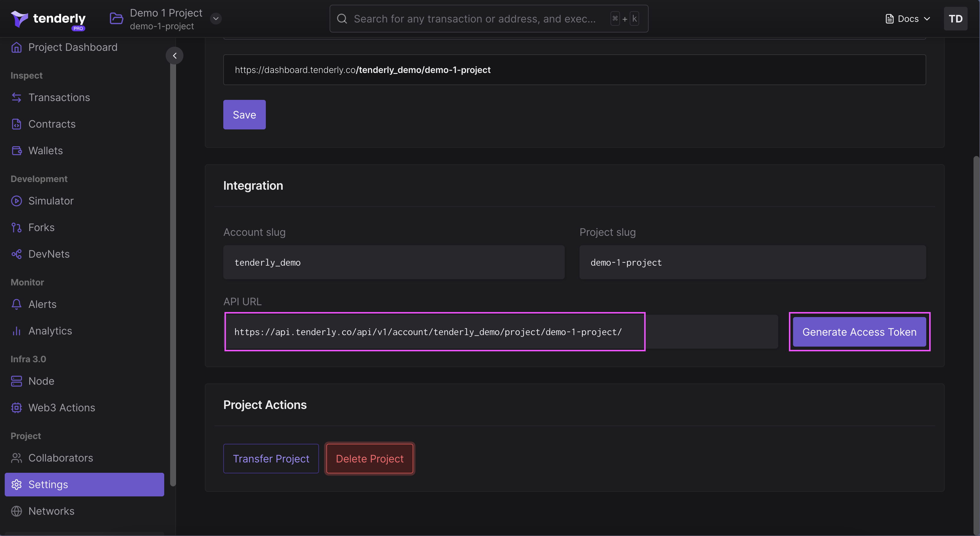Image resolution: width=980 pixels, height=536 pixels.
Task: Open Collaborators page
Action: pos(61,458)
